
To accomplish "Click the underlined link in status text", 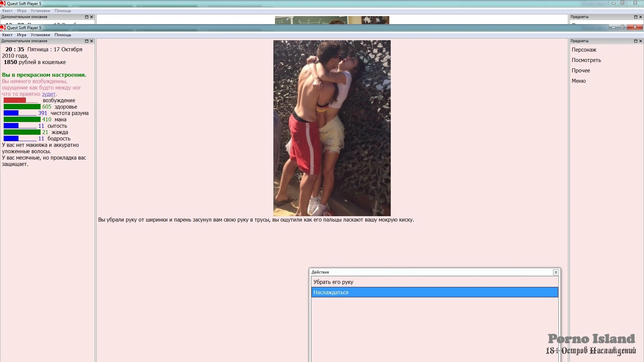I will (x=49, y=94).
